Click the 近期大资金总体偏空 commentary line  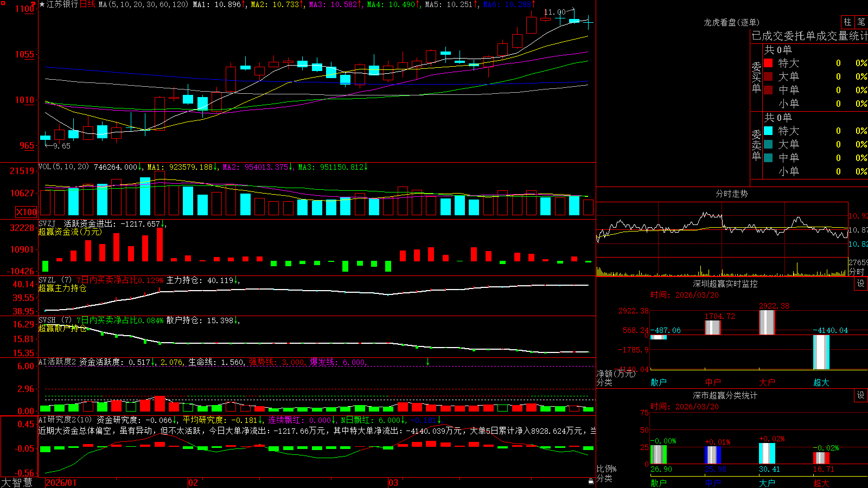pyautogui.click(x=317, y=431)
